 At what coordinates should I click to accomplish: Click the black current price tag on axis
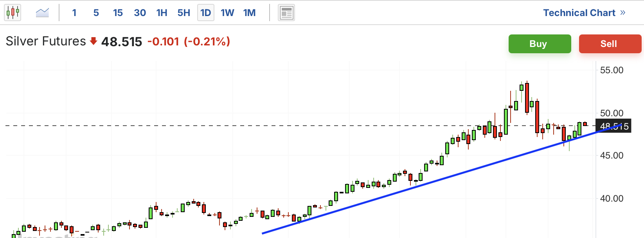613,126
